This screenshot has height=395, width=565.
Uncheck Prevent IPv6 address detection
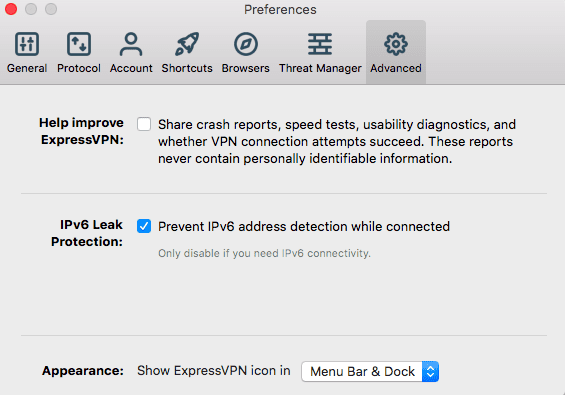[x=144, y=226]
